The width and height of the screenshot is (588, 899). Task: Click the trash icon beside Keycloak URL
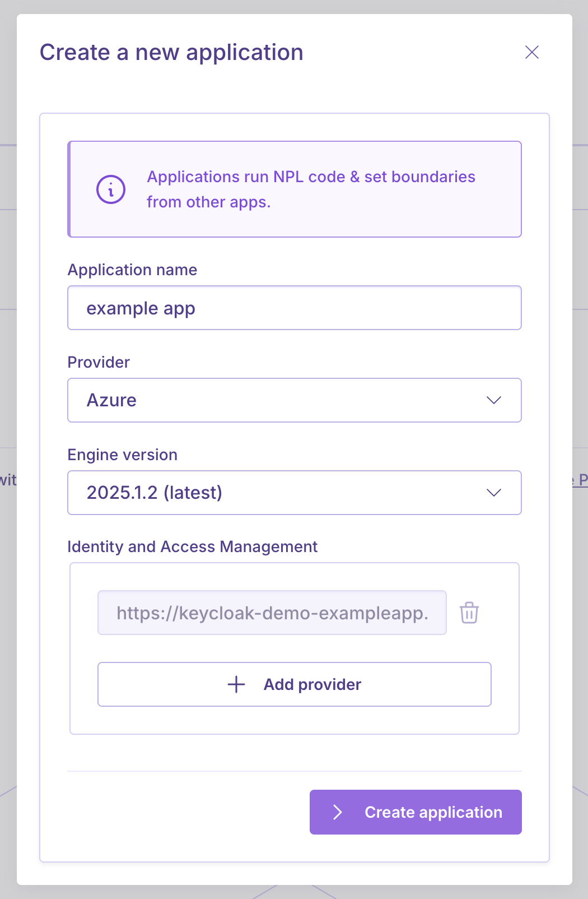469,613
